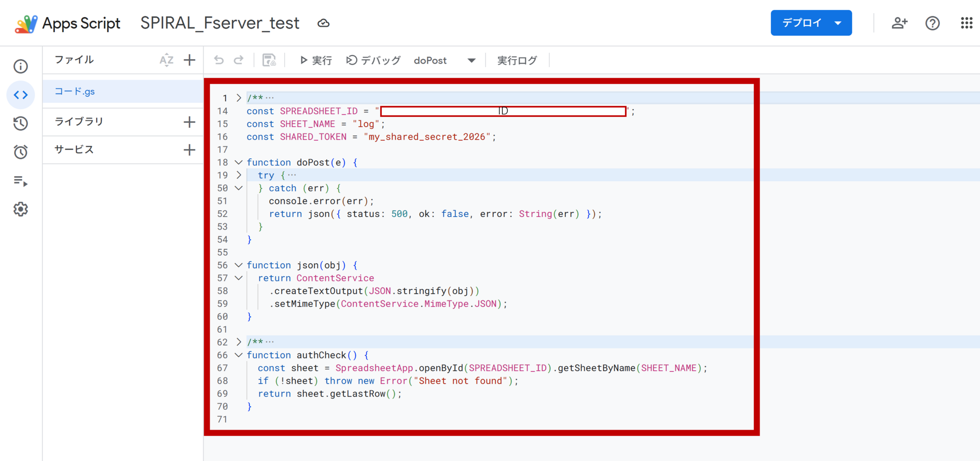Image resolution: width=980 pixels, height=461 pixels.
Task: Collapse the authCheck function on line 66
Action: [238, 355]
